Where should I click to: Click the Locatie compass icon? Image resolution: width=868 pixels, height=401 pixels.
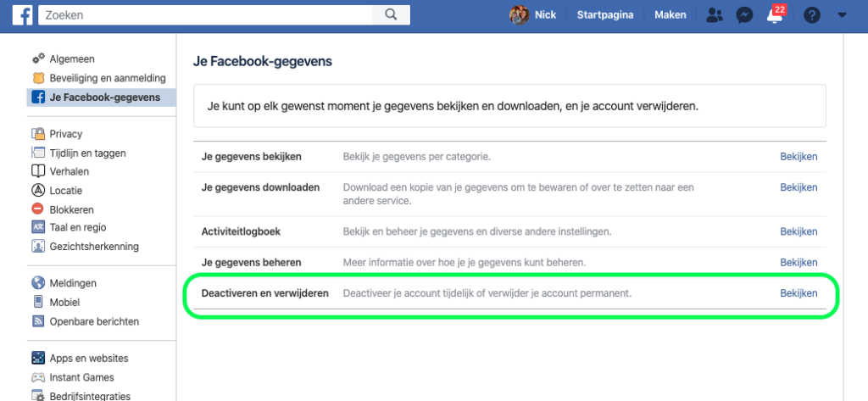click(38, 191)
